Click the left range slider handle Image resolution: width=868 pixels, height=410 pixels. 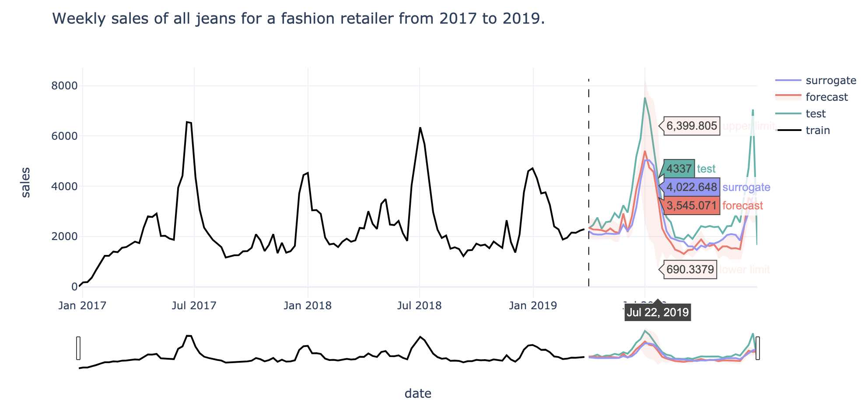click(78, 348)
